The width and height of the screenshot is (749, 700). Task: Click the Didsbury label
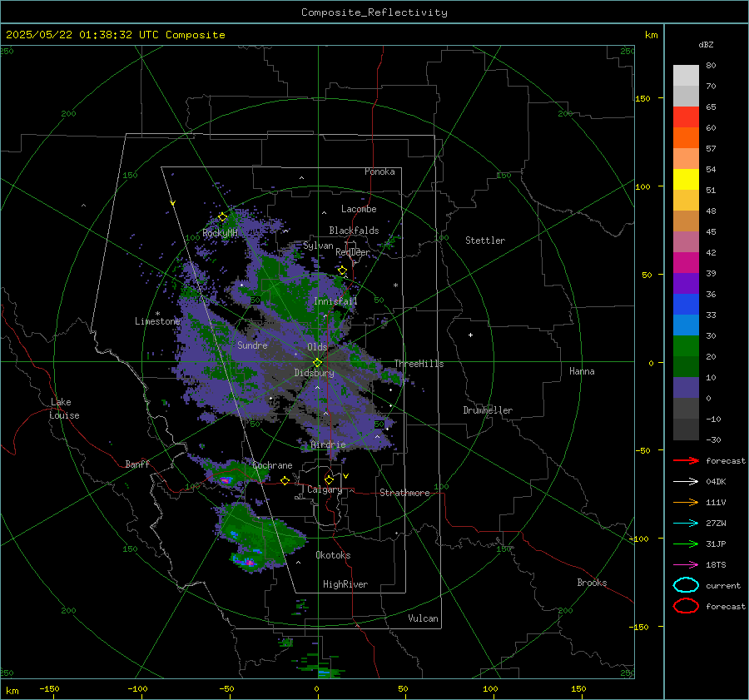pyautogui.click(x=314, y=373)
